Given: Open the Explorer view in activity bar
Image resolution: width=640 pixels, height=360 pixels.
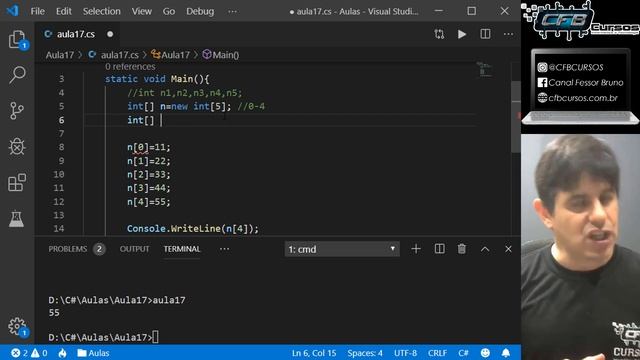Looking at the screenshot, I should tap(17, 40).
